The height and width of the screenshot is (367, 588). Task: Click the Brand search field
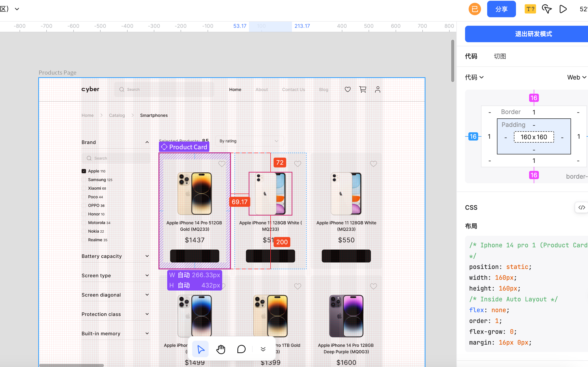[x=116, y=158]
